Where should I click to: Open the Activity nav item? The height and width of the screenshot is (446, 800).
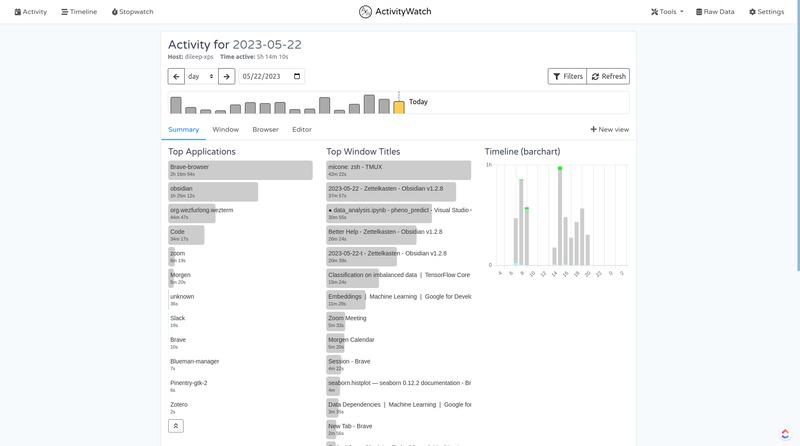pyautogui.click(x=31, y=12)
